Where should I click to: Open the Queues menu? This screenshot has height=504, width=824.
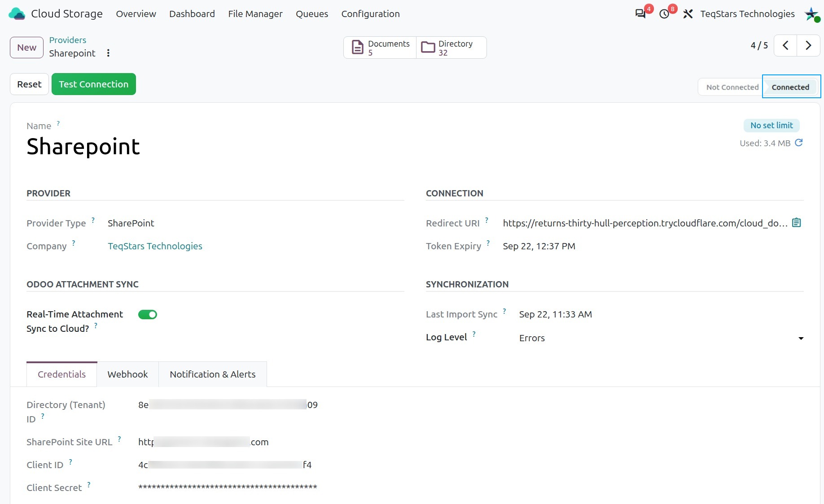click(312, 14)
